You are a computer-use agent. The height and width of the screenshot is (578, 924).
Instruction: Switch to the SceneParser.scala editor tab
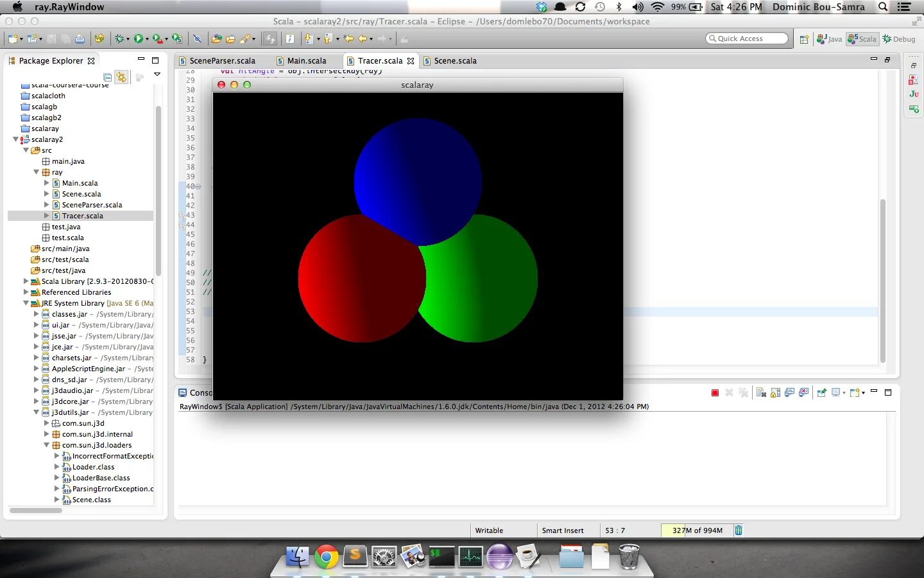222,61
